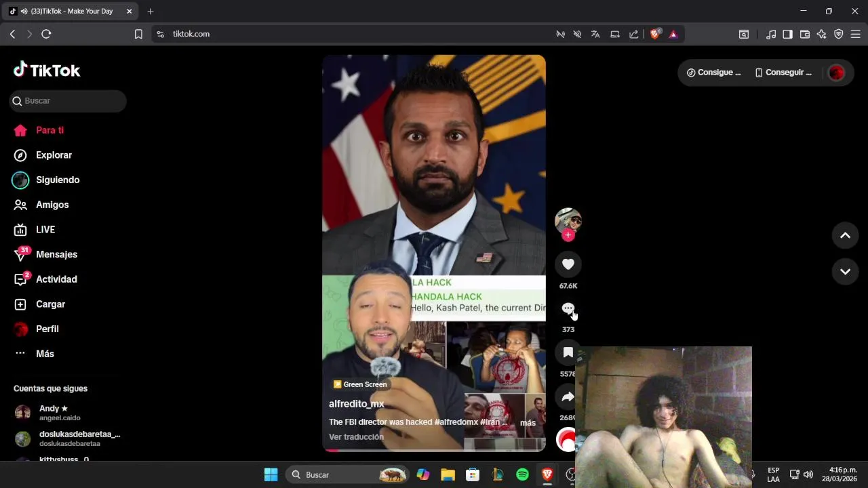Toggle the browser sidebar panel
The height and width of the screenshot is (488, 868).
pos(787,34)
